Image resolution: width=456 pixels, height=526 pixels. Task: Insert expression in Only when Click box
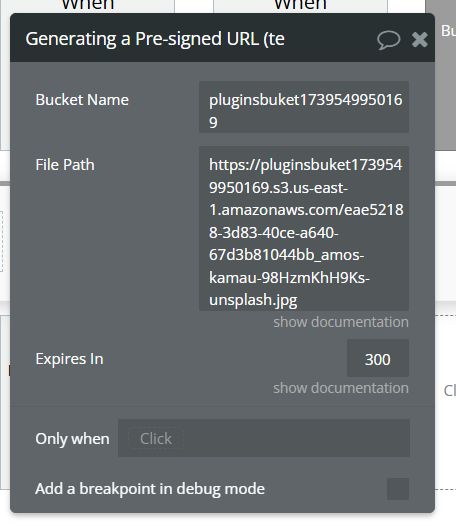[156, 438]
